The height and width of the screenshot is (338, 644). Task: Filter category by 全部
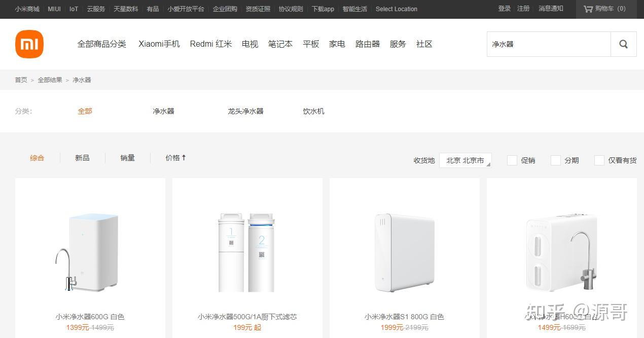[85, 111]
